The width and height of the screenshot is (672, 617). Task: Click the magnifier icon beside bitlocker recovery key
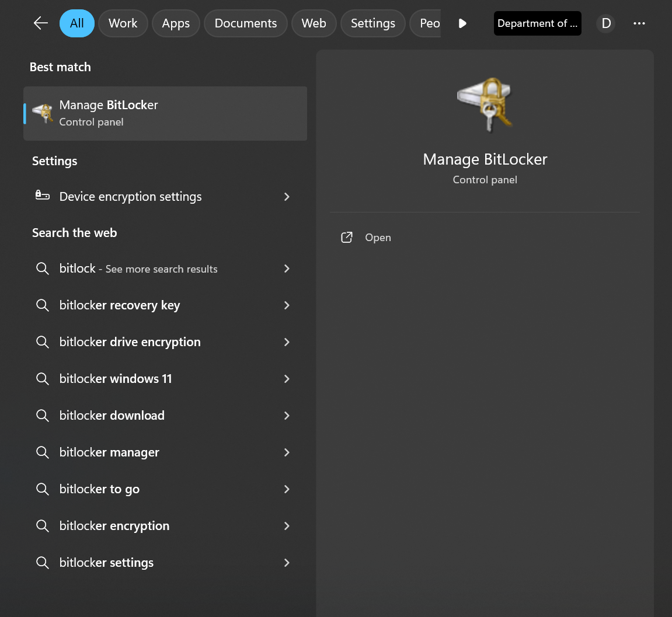click(x=43, y=305)
